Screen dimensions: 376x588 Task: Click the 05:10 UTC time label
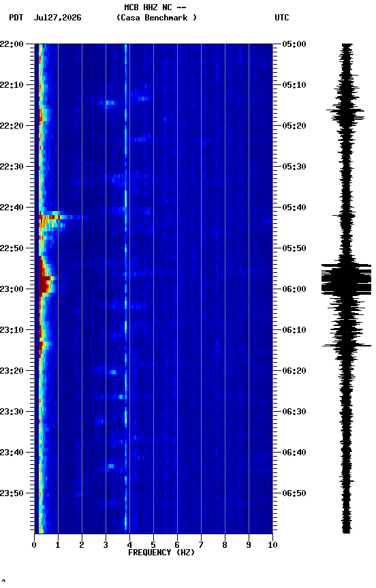coord(294,85)
